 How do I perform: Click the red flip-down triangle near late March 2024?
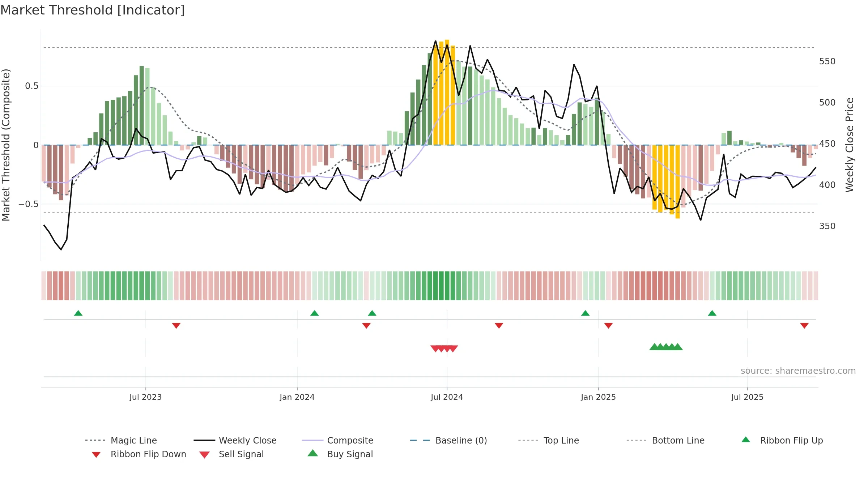coord(366,326)
